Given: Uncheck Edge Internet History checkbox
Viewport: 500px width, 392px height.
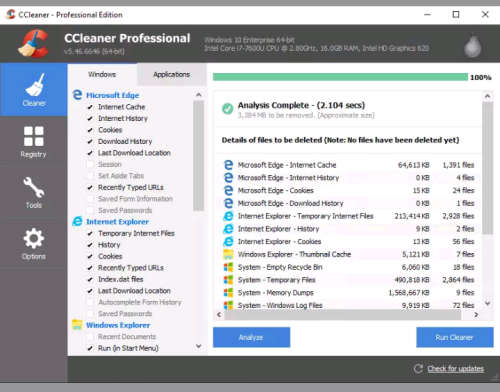Looking at the screenshot, I should [90, 118].
